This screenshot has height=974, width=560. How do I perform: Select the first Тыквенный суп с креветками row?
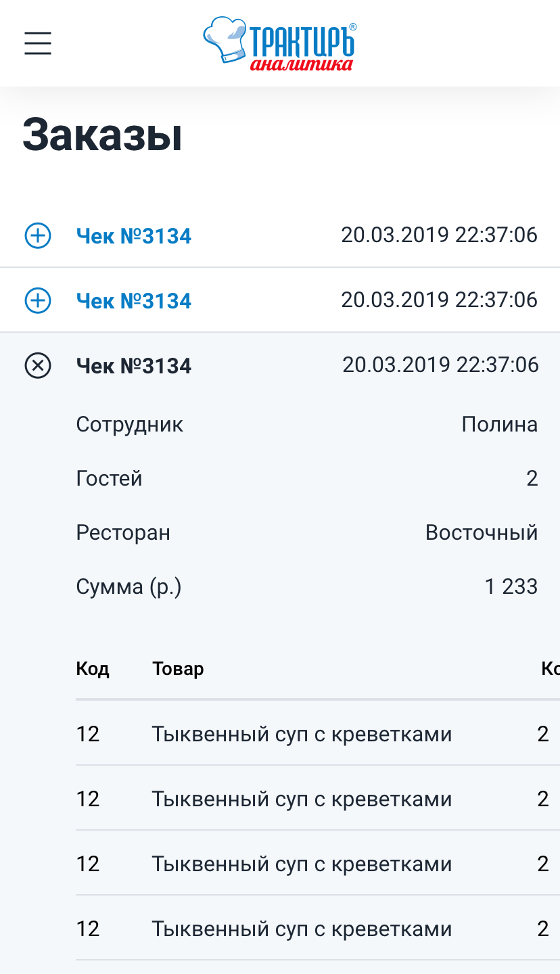click(302, 734)
